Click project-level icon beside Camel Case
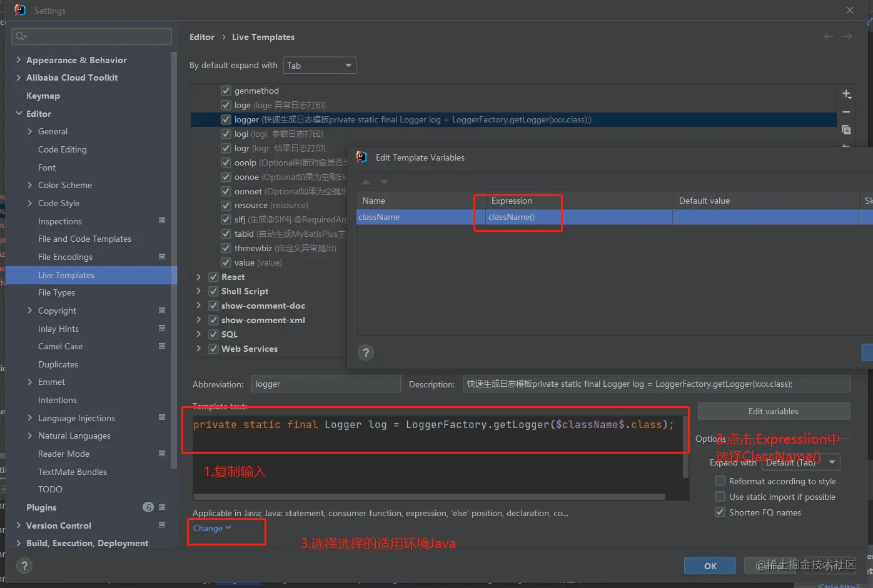873x588 pixels. pos(162,346)
